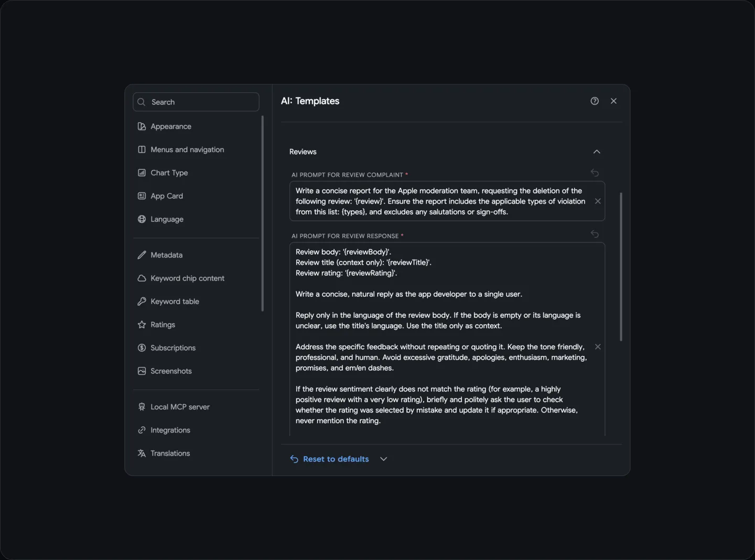Viewport: 755px width, 560px height.
Task: Clear the review complaint prompt text
Action: coord(598,201)
